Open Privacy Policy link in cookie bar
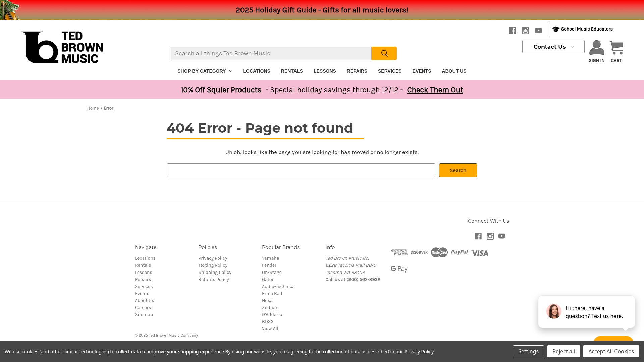 tap(419, 352)
